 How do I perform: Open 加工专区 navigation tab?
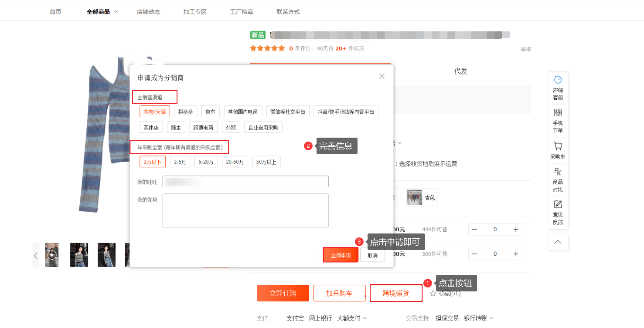point(195,12)
